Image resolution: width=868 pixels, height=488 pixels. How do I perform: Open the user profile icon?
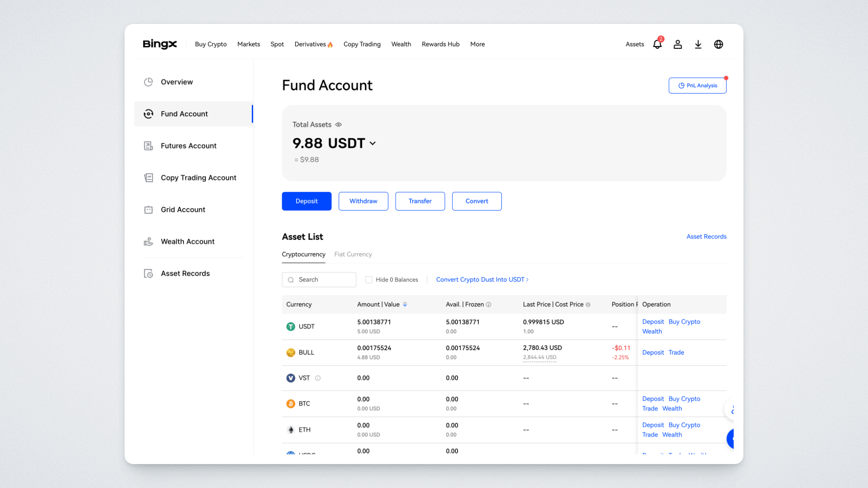(677, 44)
